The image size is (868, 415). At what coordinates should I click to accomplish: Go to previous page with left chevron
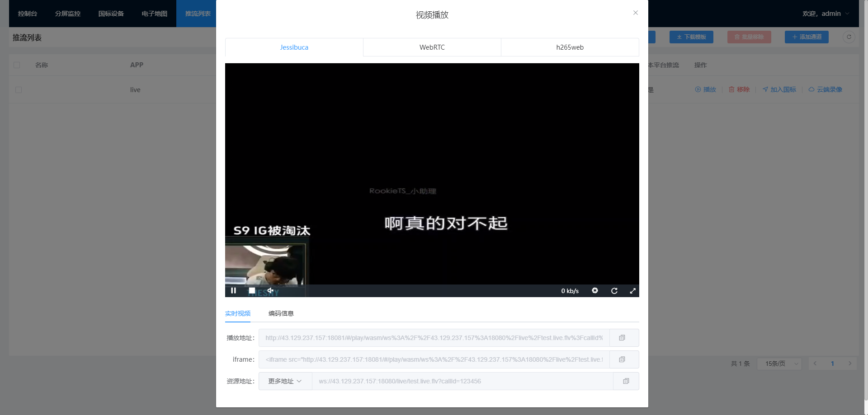(x=815, y=364)
